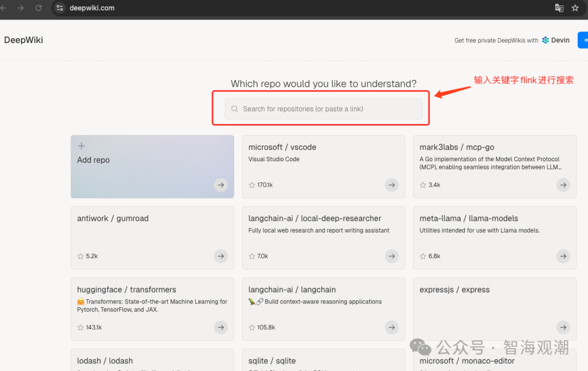Click the blue button at top right
588x371 pixels.
coord(583,40)
